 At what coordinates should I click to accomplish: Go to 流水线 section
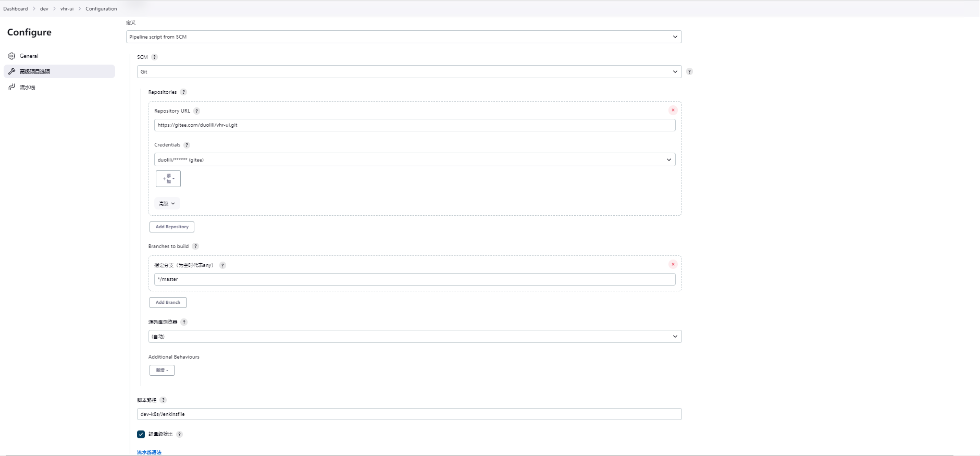coord(59,87)
